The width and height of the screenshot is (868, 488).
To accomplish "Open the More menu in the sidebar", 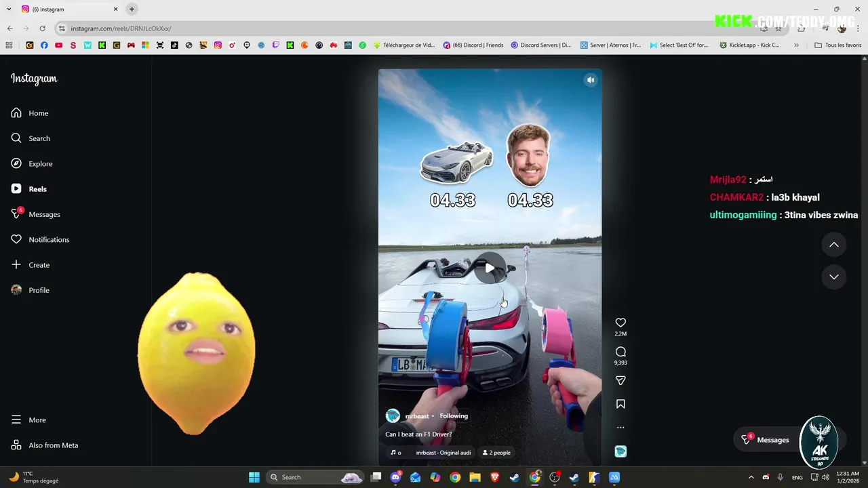I will pyautogui.click(x=28, y=420).
